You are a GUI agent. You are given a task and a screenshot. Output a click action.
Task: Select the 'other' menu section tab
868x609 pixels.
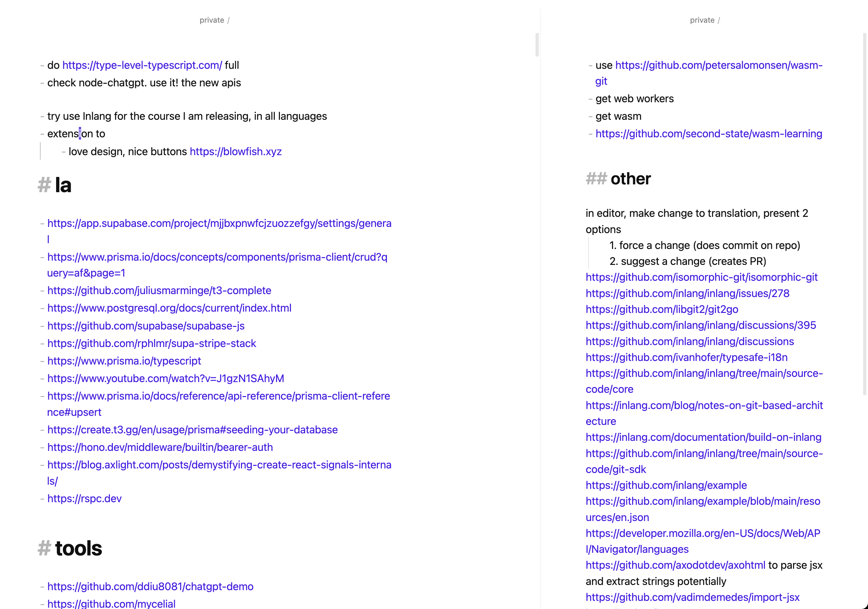[x=629, y=178]
